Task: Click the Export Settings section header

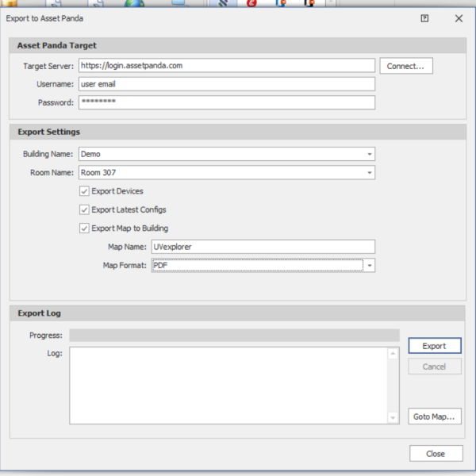Action: (238, 132)
